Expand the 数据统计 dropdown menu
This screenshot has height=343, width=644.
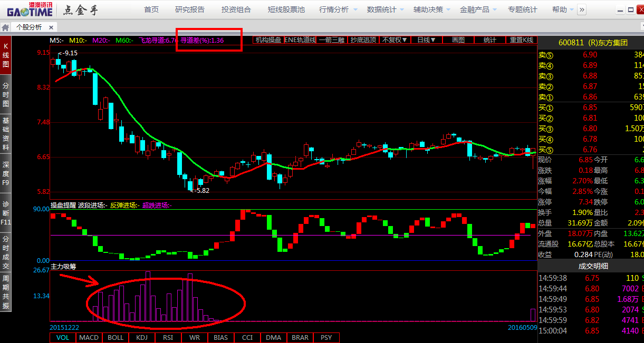coord(386,9)
